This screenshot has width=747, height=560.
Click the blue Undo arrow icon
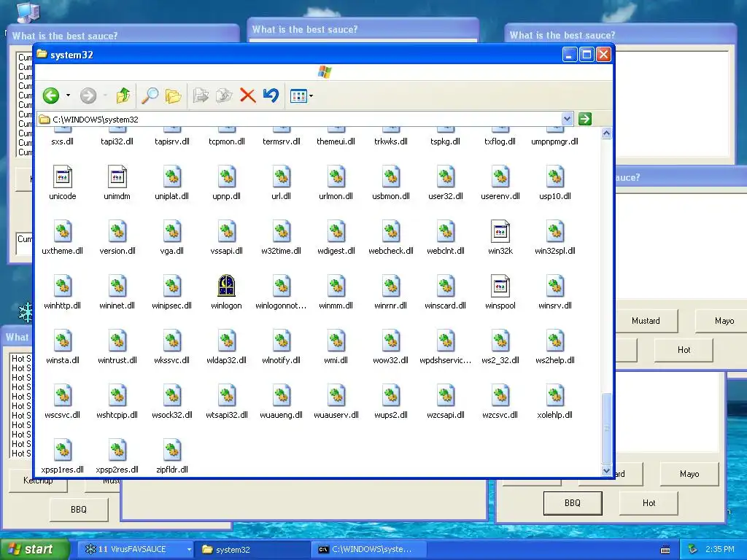271,96
